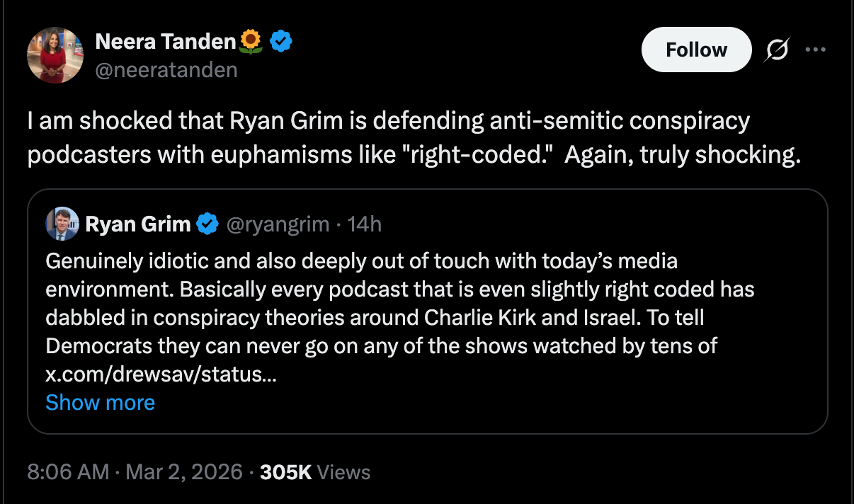
Task: Click Ryan Grim's blue verified badge
Action: click(207, 224)
